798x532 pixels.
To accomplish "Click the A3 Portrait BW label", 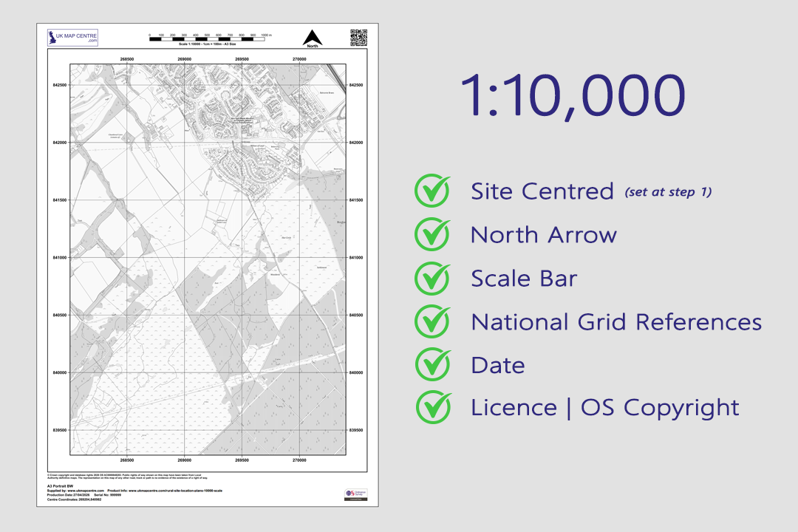I will click(61, 486).
